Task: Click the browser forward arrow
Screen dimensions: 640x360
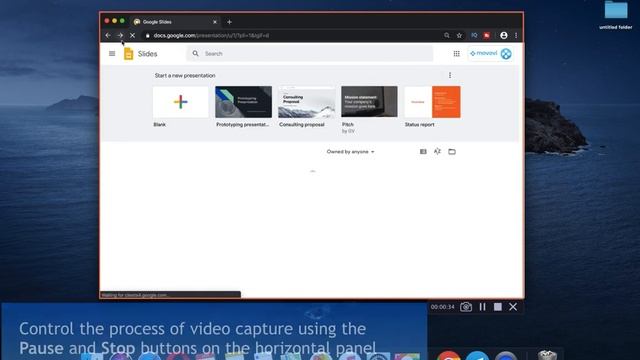Action: pos(120,36)
